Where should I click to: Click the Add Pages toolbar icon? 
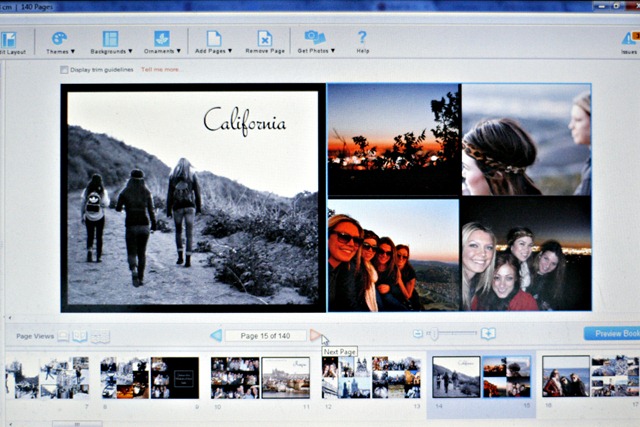point(213,40)
